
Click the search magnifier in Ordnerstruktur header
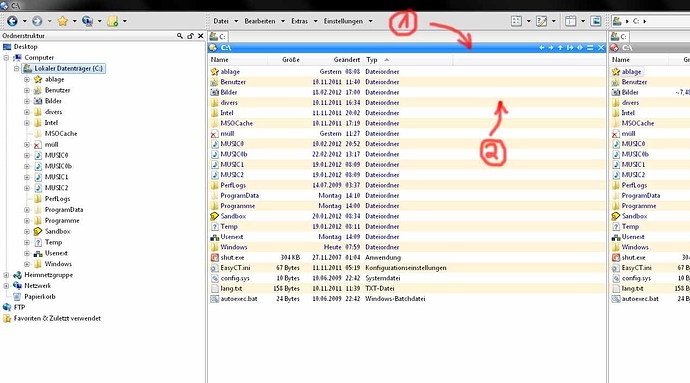(x=180, y=36)
